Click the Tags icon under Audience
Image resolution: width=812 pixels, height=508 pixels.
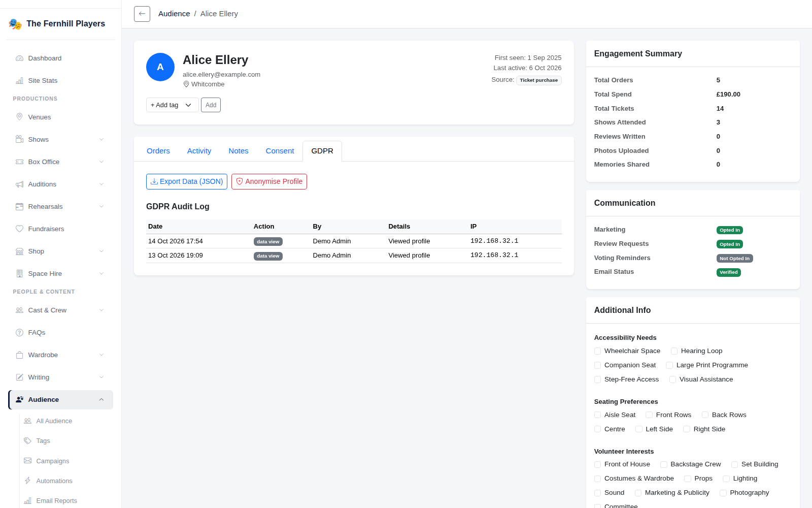(x=27, y=440)
